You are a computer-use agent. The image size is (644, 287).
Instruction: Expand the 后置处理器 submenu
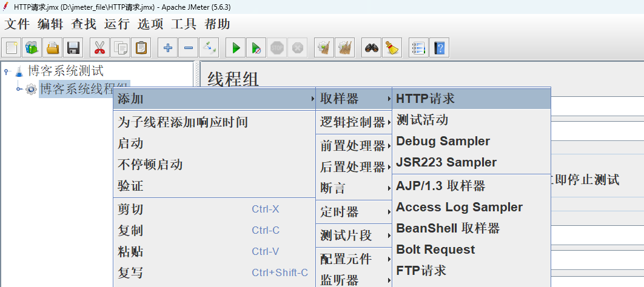pos(354,167)
